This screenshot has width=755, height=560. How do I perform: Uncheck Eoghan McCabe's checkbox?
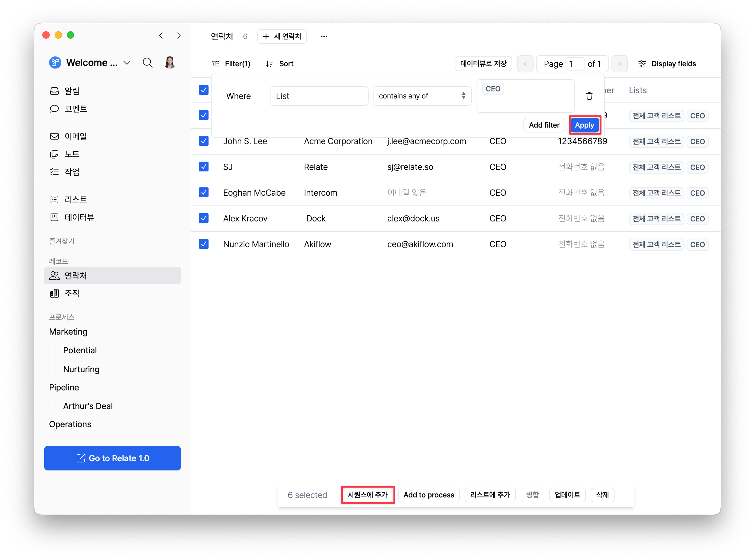204,192
